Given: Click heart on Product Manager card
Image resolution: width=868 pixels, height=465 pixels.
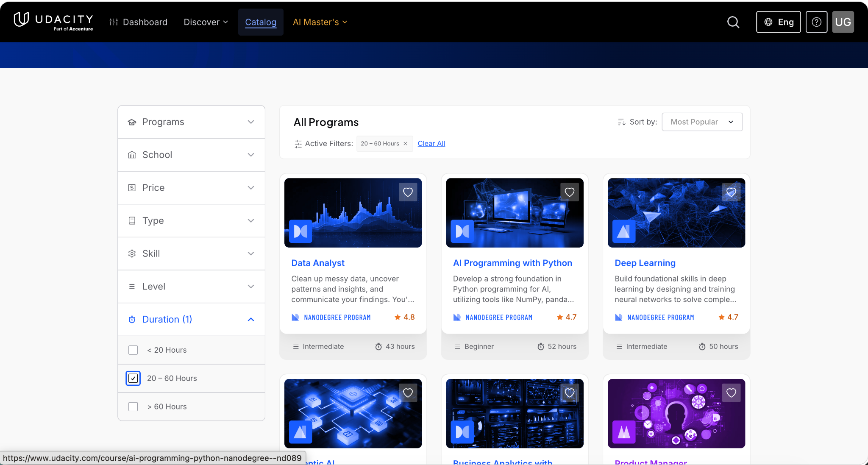Looking at the screenshot, I should coord(731,393).
